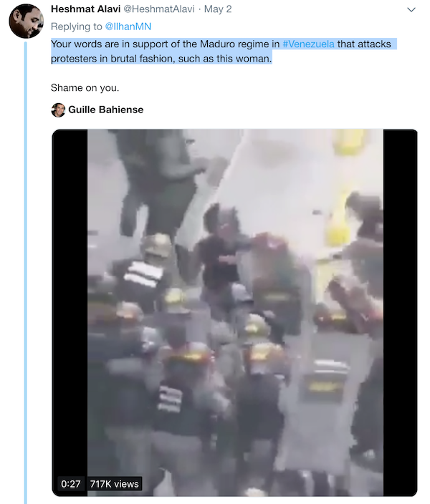Open the Guille Bahiense name link
The width and height of the screenshot is (430, 504).
[x=105, y=110]
